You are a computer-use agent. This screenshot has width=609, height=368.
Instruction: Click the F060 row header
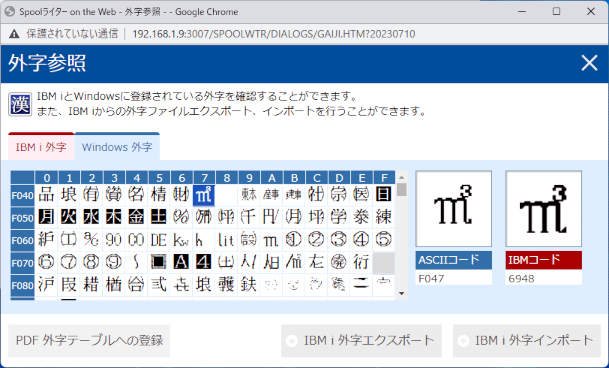pos(23,240)
